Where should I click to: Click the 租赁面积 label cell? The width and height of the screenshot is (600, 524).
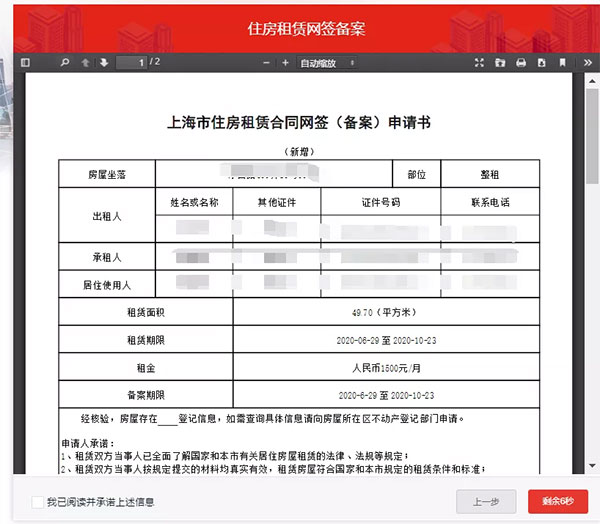pos(146,312)
